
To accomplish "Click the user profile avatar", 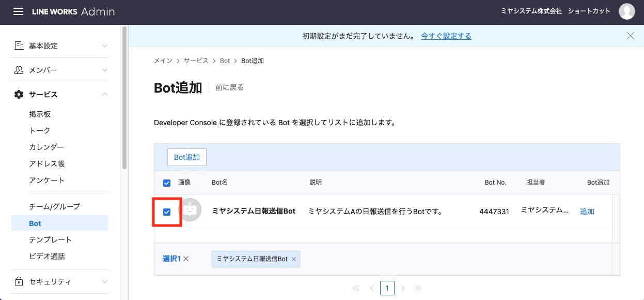I will point(626,11).
